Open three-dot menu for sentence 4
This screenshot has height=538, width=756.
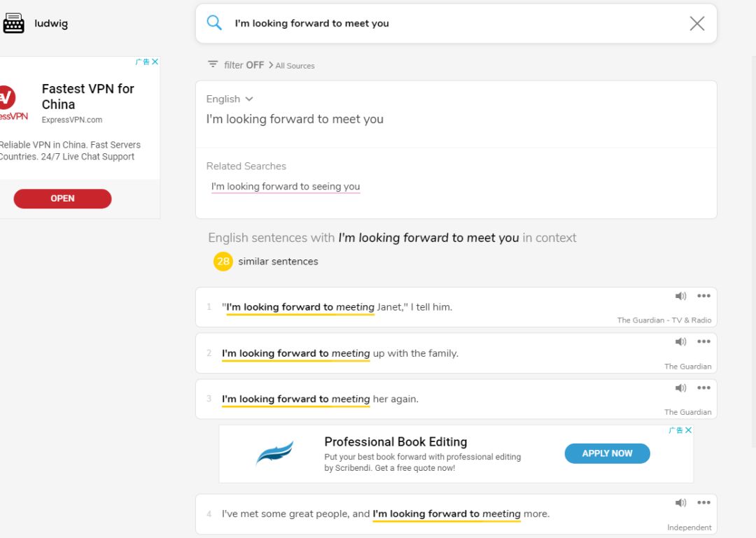pos(703,503)
